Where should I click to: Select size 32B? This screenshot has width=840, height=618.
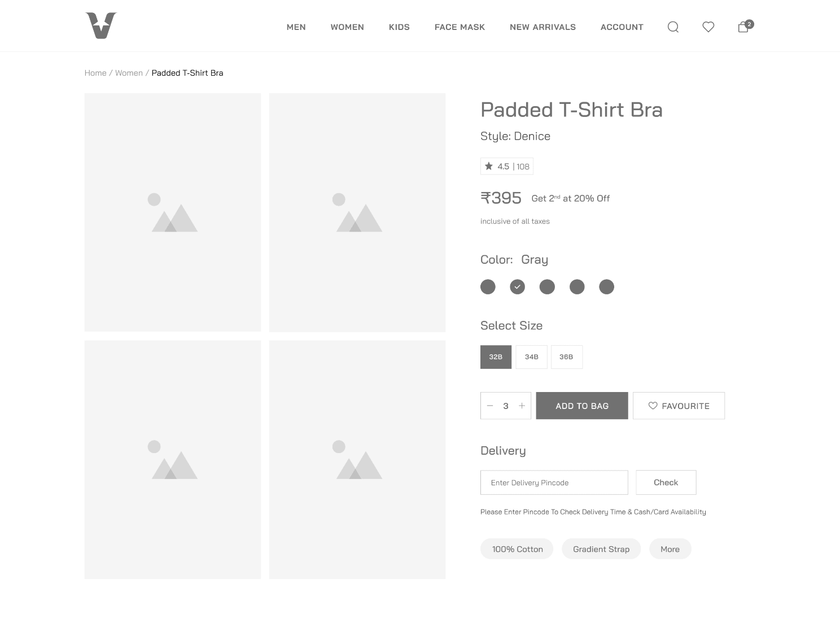[x=496, y=357]
